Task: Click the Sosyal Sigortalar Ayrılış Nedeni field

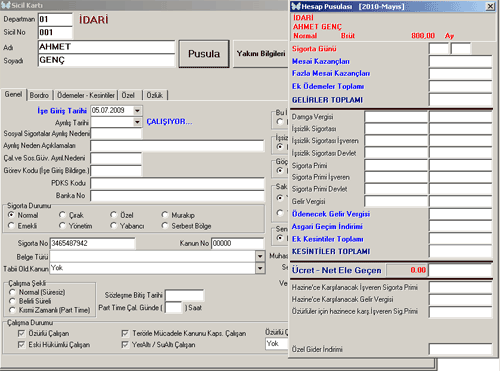Action: coord(116,134)
